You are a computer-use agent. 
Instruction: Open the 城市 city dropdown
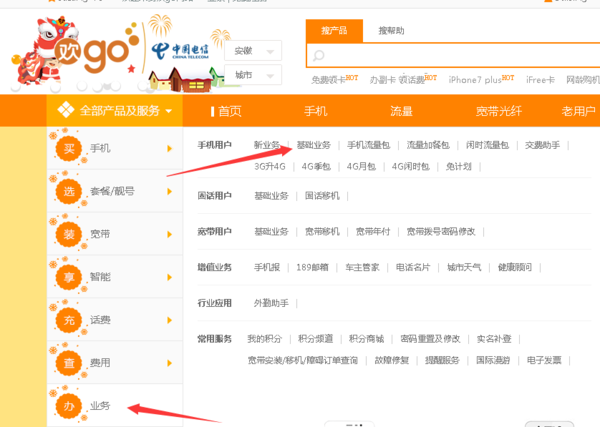(x=253, y=75)
